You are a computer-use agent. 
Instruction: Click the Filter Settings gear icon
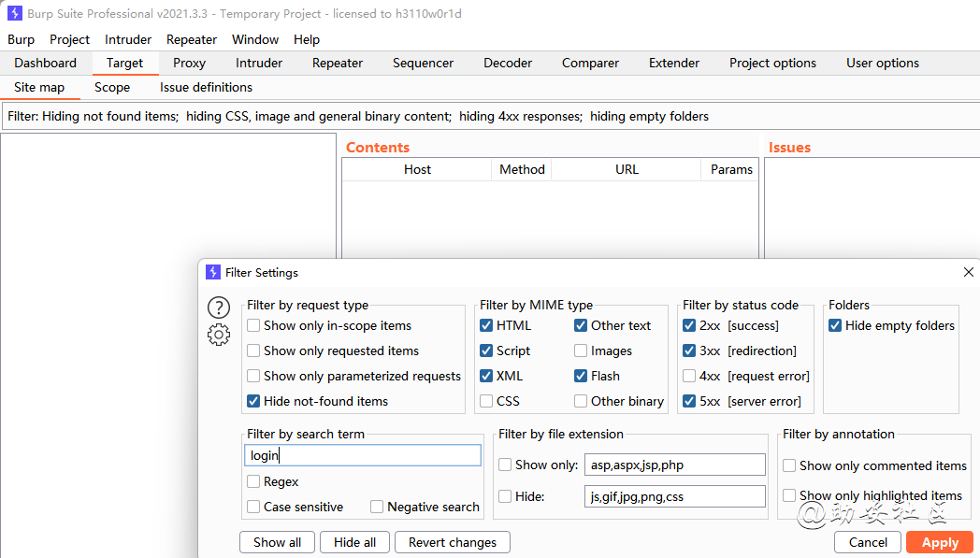[219, 335]
